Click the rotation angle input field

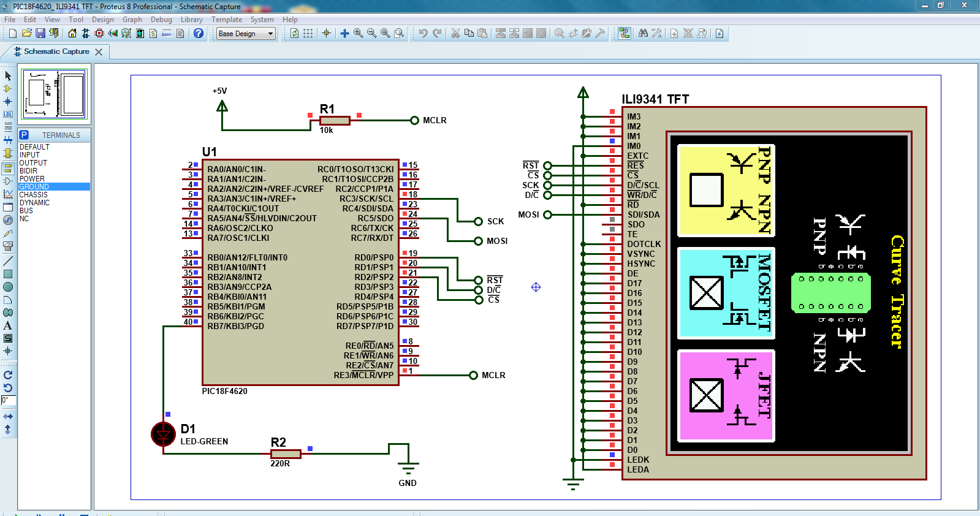tap(9, 400)
